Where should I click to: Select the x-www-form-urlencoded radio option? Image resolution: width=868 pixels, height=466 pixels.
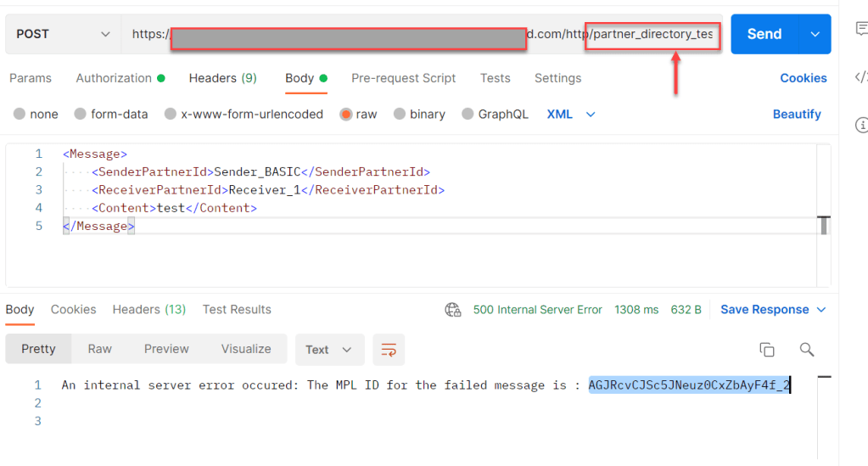tap(171, 115)
